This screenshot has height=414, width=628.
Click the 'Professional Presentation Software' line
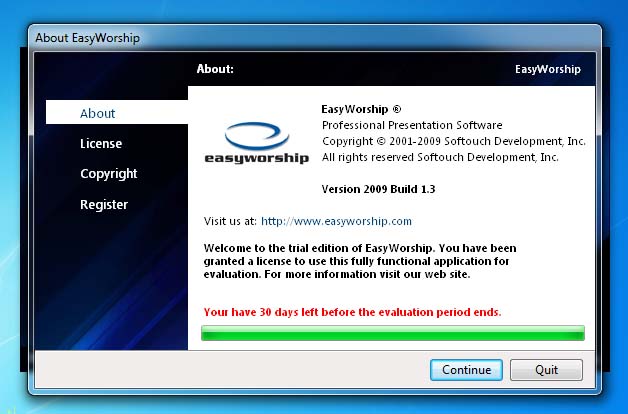tap(412, 125)
